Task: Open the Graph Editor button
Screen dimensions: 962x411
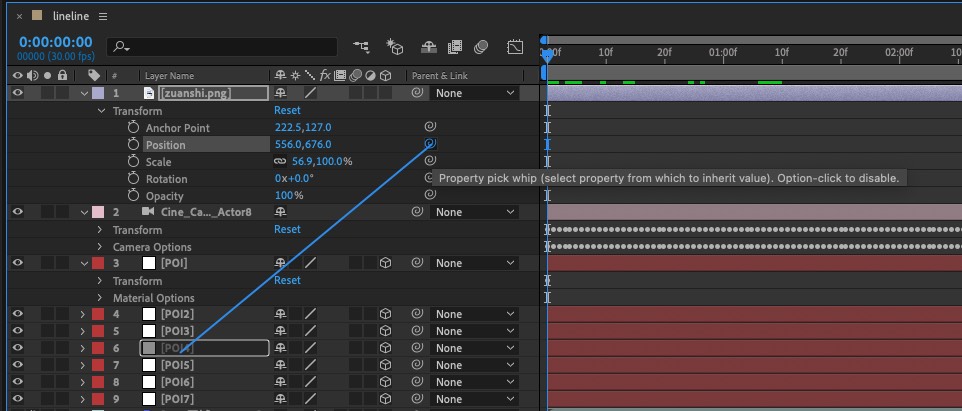Action: [515, 47]
